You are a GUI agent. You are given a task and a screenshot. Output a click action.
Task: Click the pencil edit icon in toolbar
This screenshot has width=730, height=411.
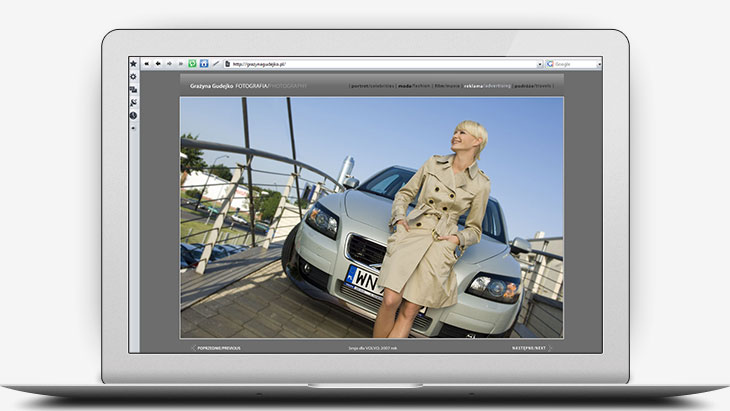point(216,63)
